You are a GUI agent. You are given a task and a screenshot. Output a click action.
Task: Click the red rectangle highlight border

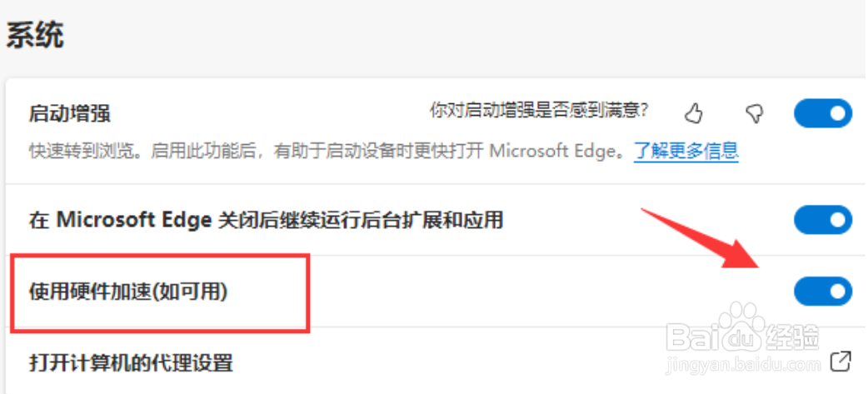[x=161, y=293]
